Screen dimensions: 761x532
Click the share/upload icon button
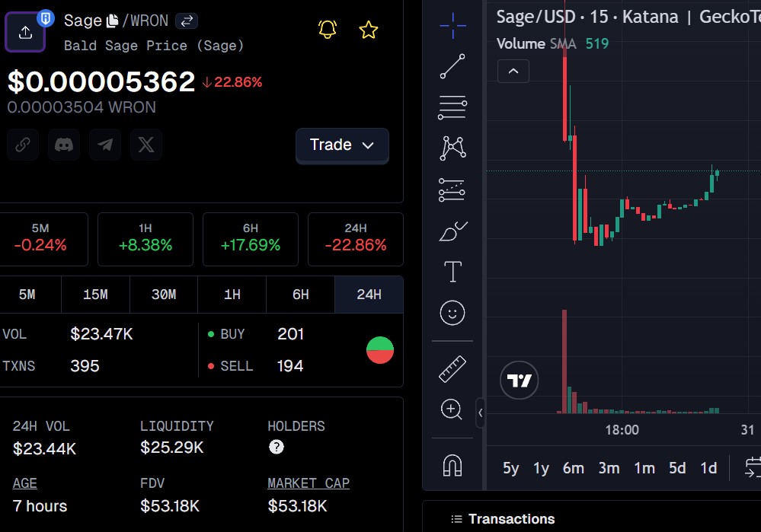[x=25, y=32]
